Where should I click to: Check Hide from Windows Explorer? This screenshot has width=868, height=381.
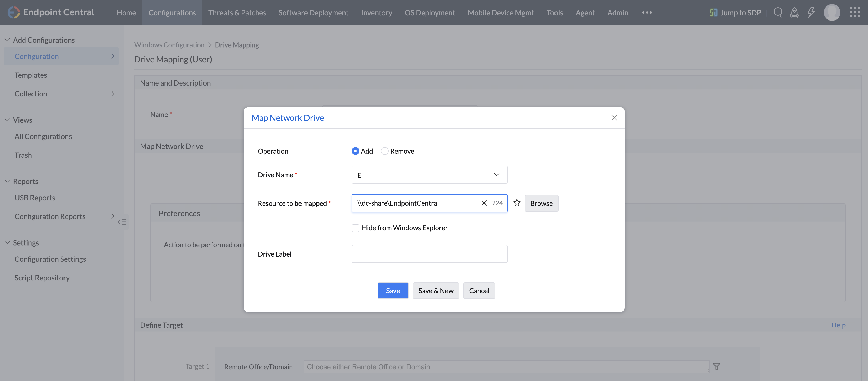pyautogui.click(x=355, y=228)
